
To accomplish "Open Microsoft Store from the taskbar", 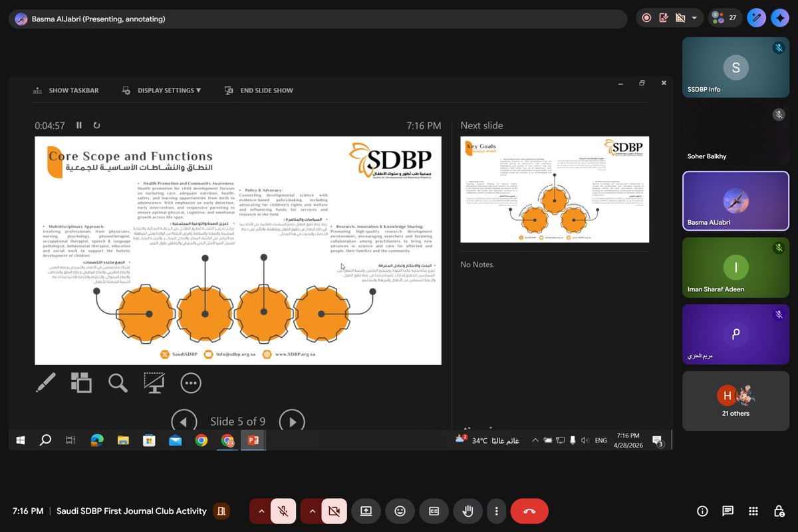I will point(149,440).
